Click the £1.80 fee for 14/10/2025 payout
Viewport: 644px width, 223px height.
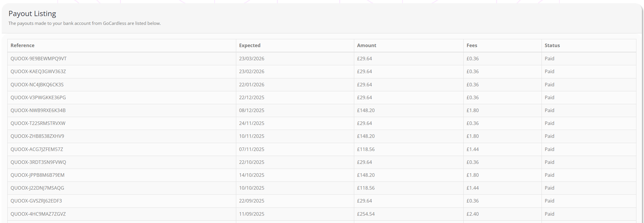472,175
